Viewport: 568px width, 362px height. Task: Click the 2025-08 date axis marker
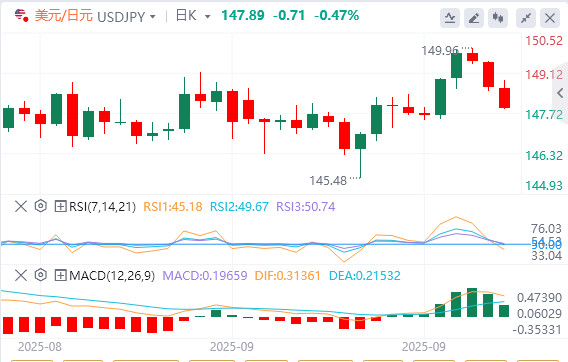click(40, 347)
